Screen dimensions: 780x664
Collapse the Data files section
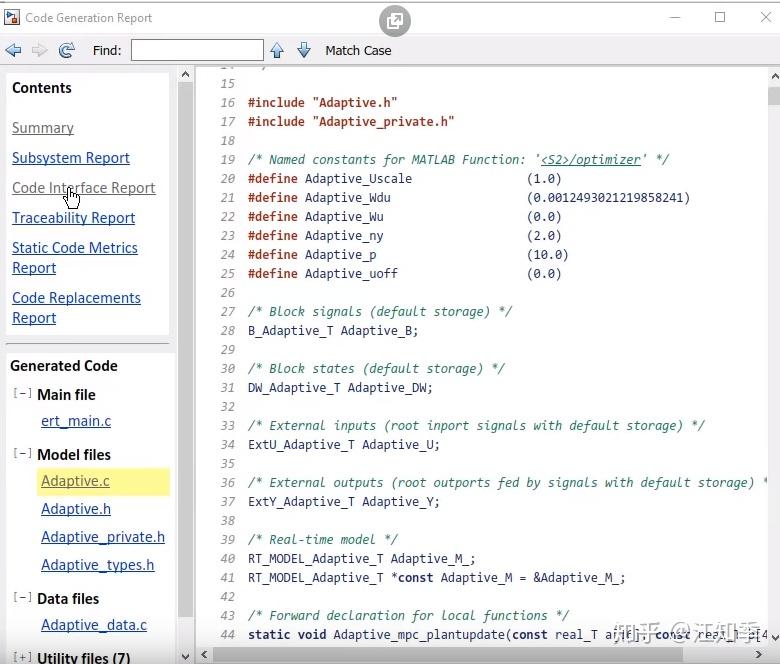tap(22, 597)
